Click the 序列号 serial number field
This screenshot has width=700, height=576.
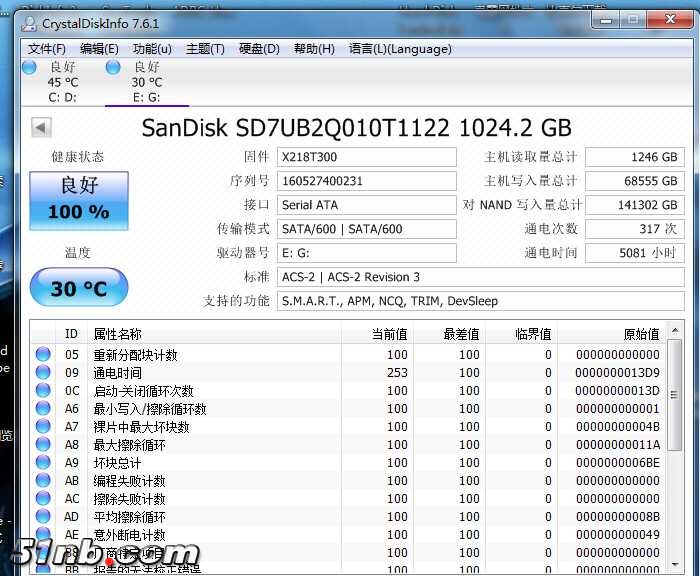pyautogui.click(x=366, y=181)
